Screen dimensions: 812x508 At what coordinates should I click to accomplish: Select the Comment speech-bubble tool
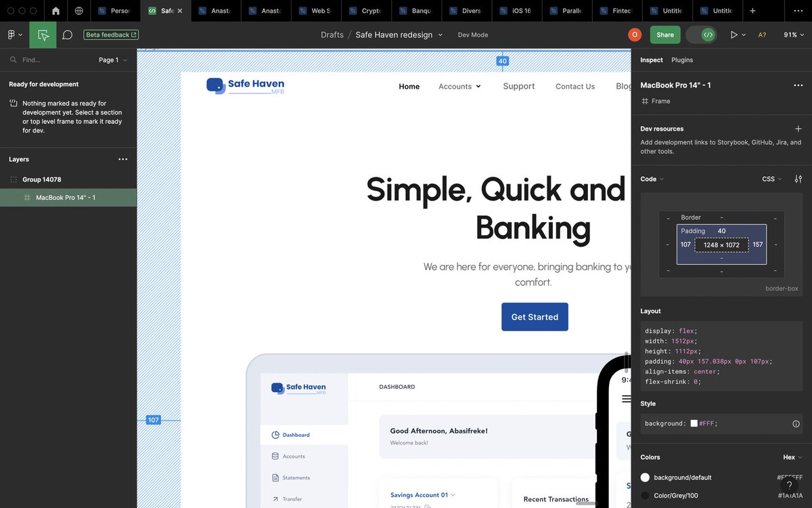[68, 35]
